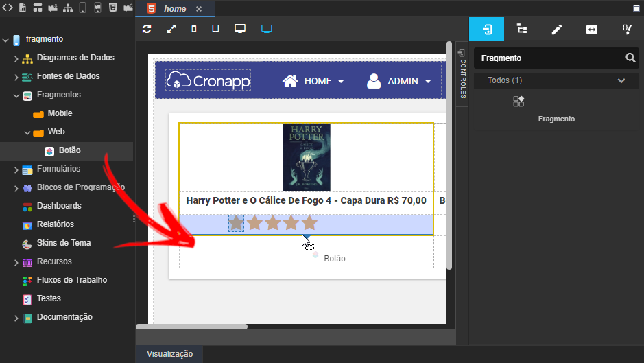
Task: Open the ADMIN dropdown caret
Action: [x=428, y=82]
